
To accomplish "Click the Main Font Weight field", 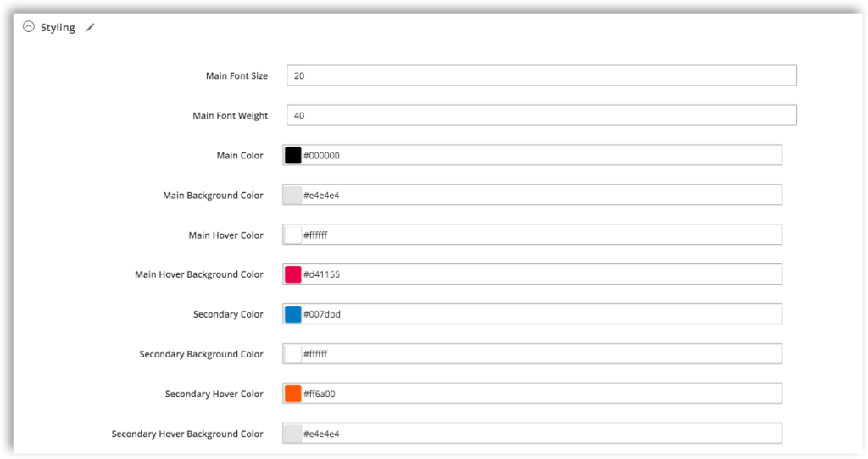I will click(x=542, y=115).
